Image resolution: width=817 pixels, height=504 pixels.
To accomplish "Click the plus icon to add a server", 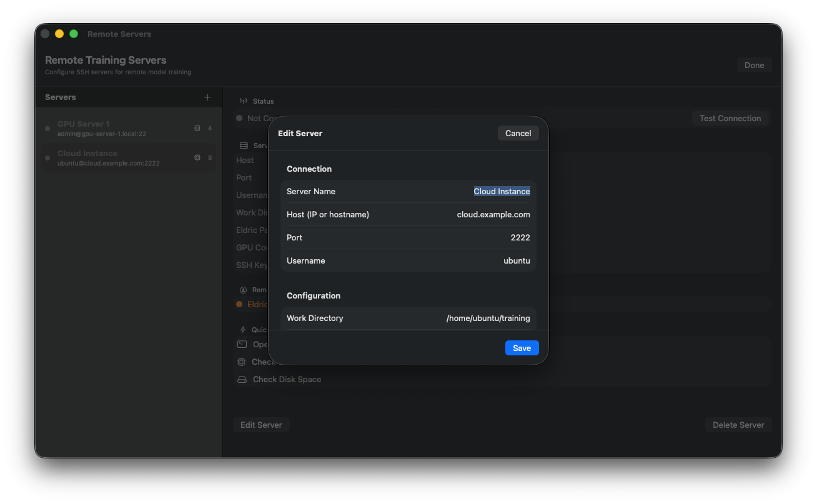I will point(207,97).
